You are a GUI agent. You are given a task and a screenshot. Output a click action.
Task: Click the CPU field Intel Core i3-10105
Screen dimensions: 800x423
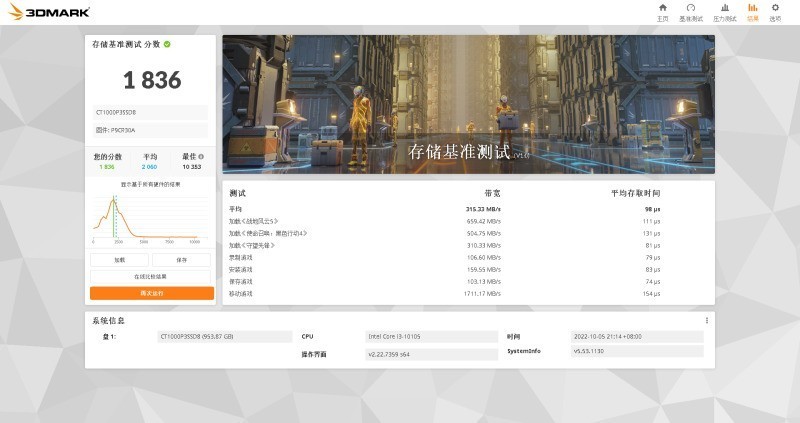(x=432, y=337)
